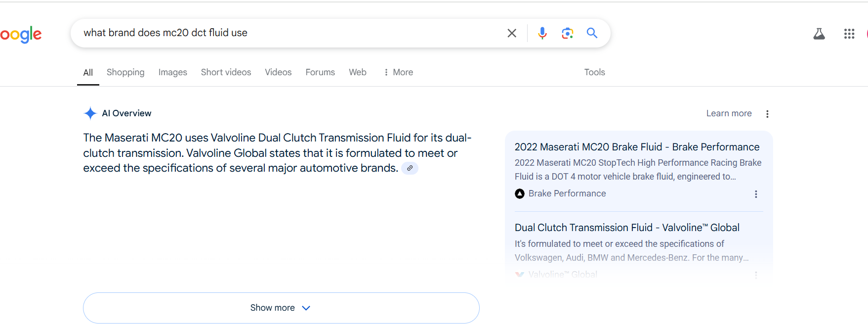Click inside the search query field
The image size is (868, 330).
coord(291,33)
